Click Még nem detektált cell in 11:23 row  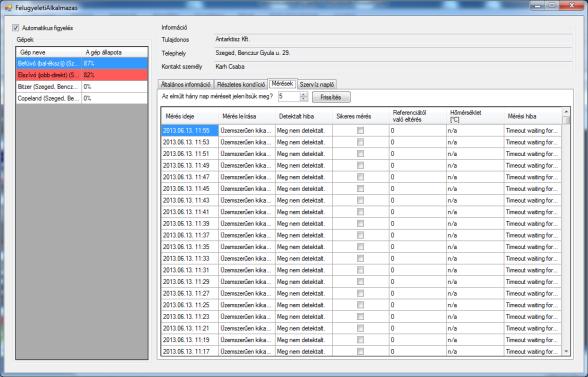click(x=304, y=317)
